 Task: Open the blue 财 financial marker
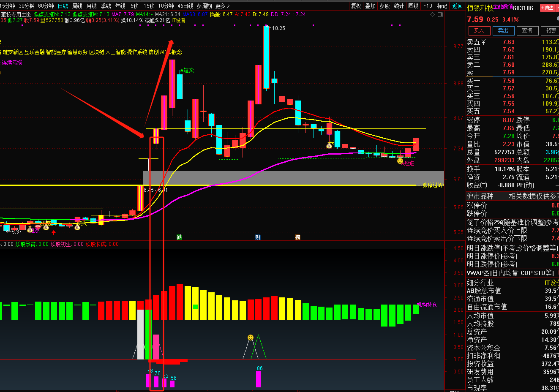click(x=258, y=237)
